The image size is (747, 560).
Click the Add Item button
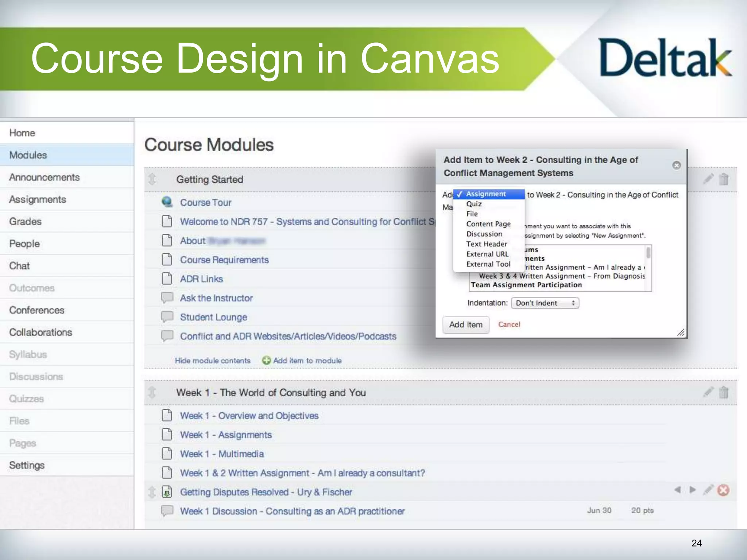point(466,324)
